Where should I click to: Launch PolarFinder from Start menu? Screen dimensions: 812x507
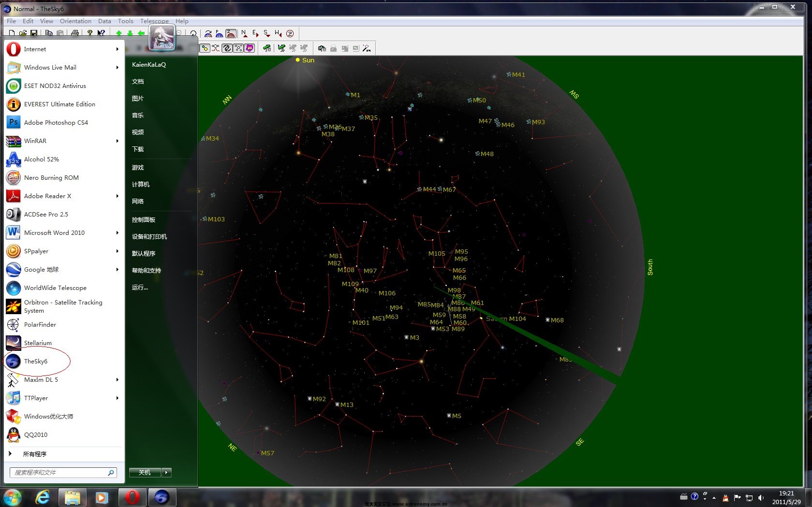[64, 324]
